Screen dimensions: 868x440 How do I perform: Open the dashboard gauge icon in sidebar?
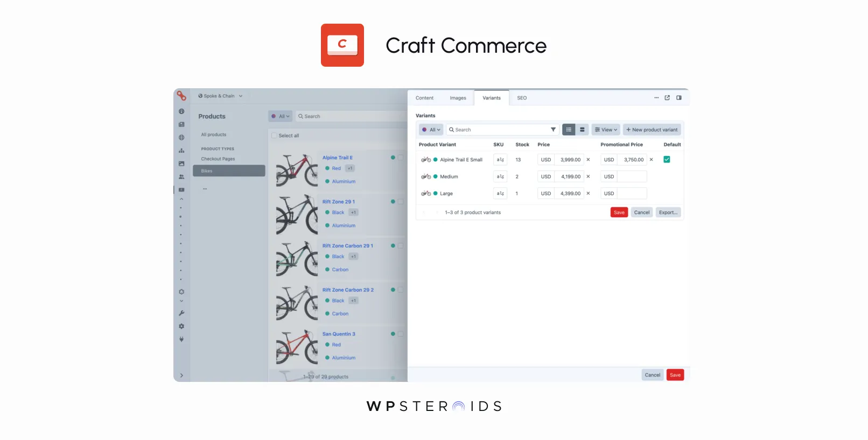[x=181, y=111]
